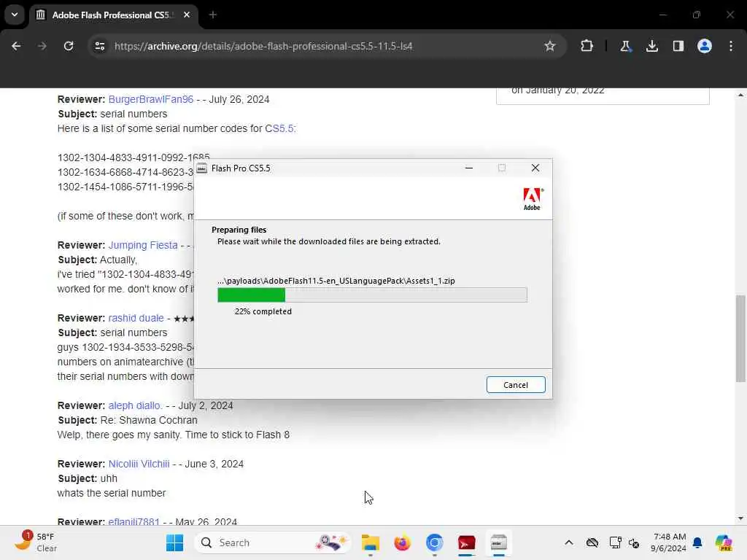This screenshot has height=560, width=747.
Task: Open reviewer eflanili7881 profile
Action: click(x=134, y=522)
